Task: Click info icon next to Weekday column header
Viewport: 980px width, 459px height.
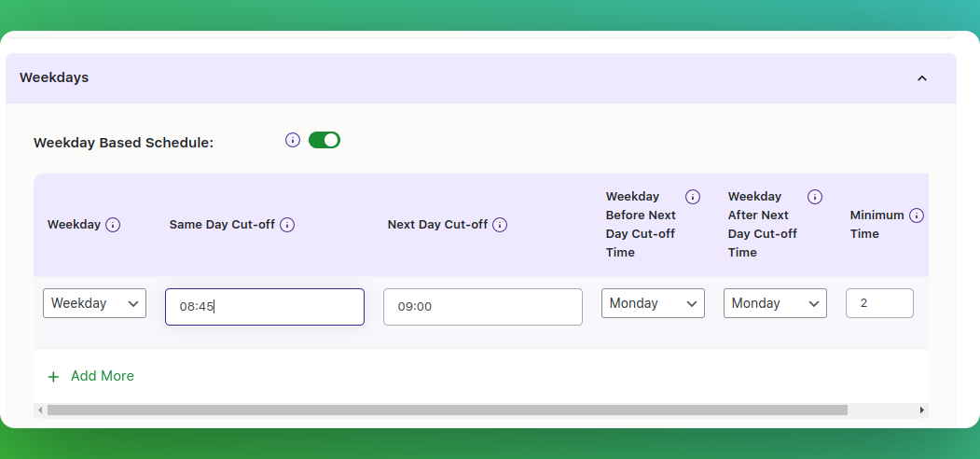Action: point(113,225)
